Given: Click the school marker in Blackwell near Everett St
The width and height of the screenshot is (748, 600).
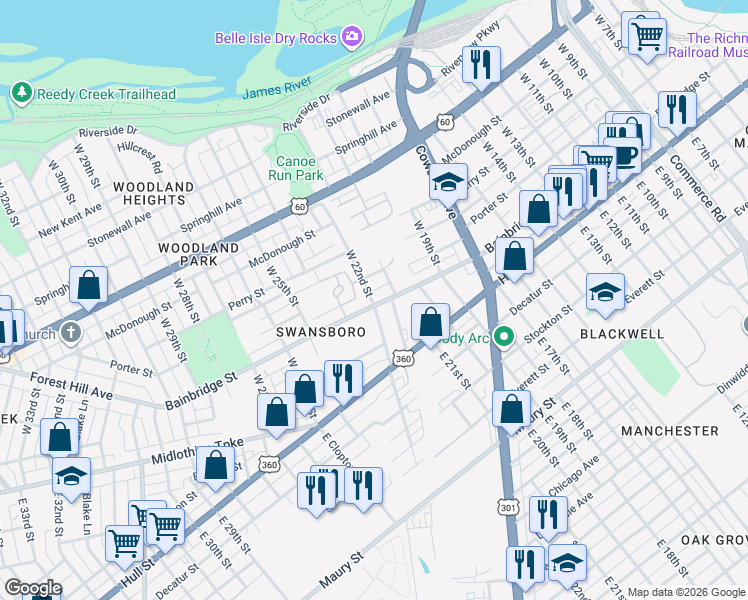Looking at the screenshot, I should (x=605, y=294).
